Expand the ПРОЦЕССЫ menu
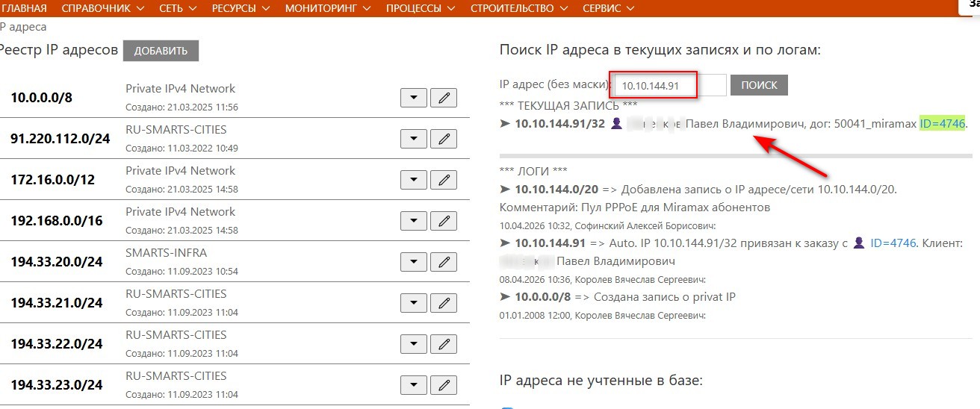Screen dimensions: 980x409 coord(422,8)
